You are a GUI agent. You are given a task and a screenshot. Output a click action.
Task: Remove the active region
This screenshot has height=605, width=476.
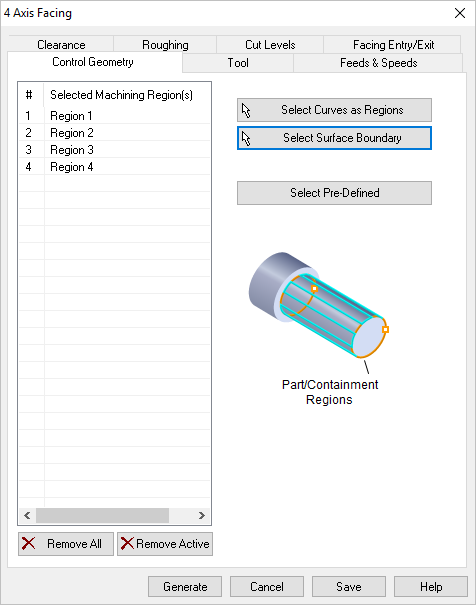coord(165,544)
